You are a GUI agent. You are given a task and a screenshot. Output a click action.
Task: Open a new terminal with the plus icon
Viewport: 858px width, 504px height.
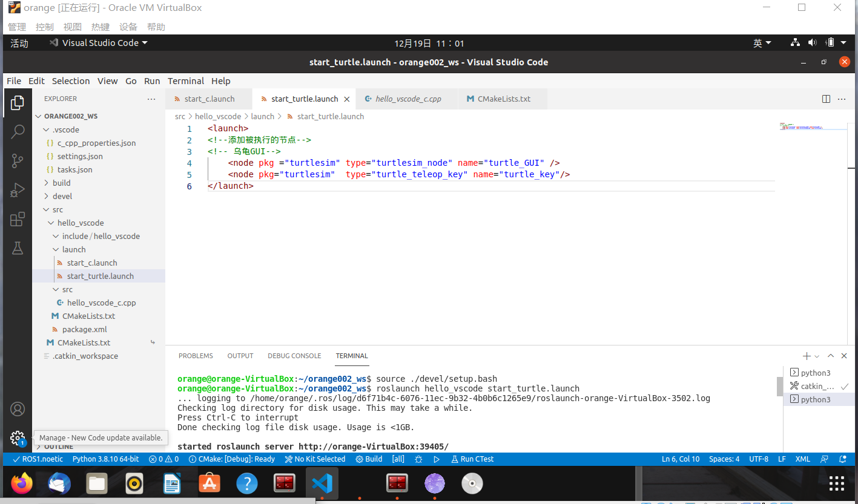pyautogui.click(x=806, y=355)
